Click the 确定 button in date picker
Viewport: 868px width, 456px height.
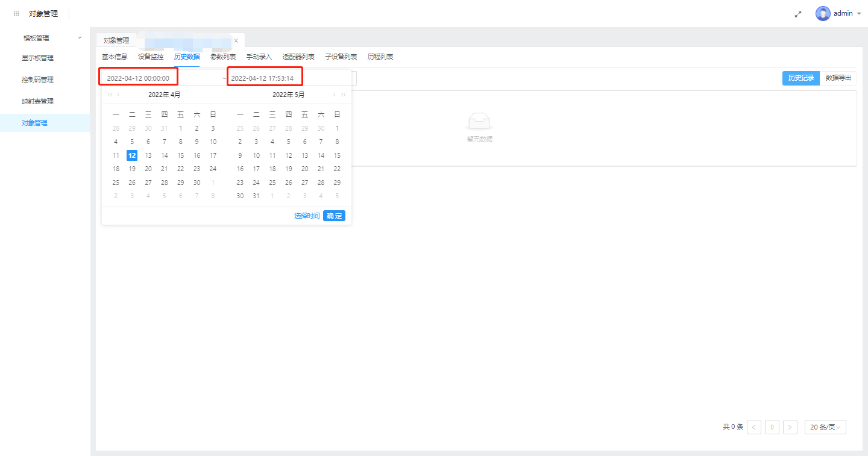tap(334, 216)
